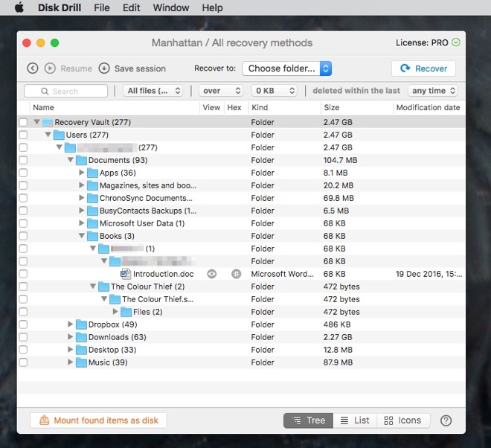Click the Save session label

pos(140,68)
